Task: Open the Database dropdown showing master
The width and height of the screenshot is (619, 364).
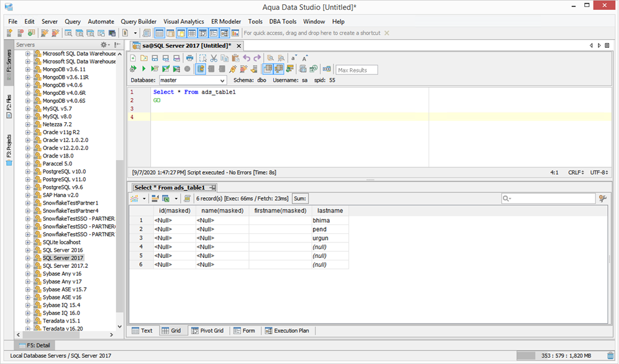Action: (x=192, y=81)
